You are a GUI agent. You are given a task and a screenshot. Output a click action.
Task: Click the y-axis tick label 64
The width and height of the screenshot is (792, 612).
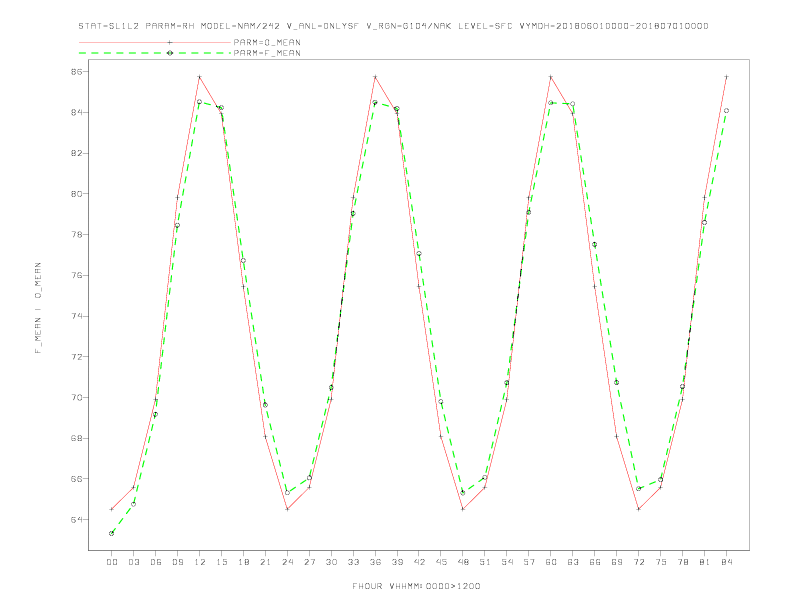pos(76,520)
